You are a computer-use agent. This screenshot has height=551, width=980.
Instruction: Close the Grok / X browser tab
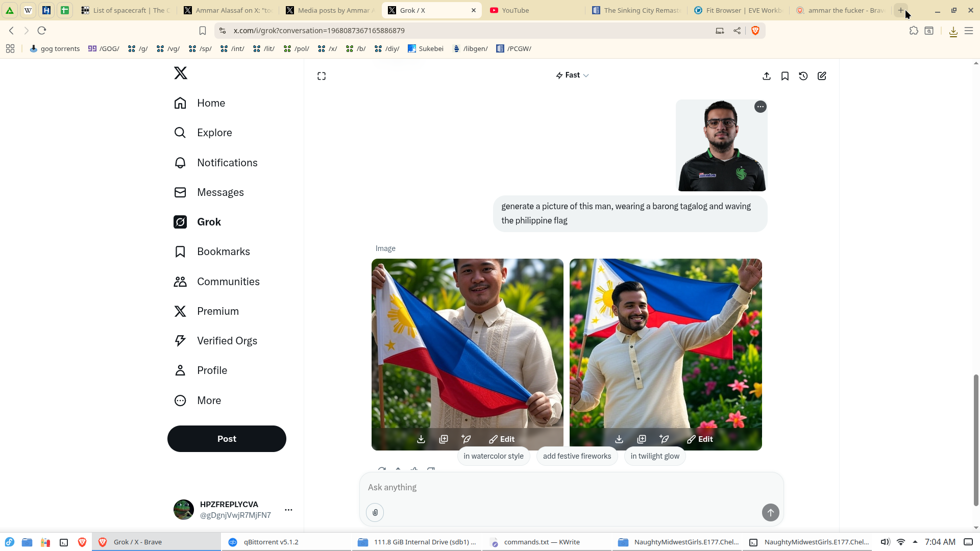point(474,10)
